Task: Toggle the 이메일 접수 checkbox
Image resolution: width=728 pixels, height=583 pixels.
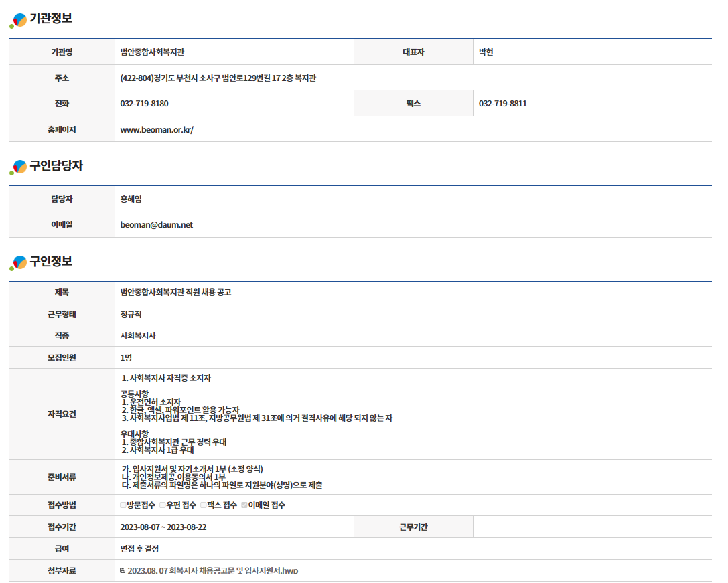Action: pyautogui.click(x=244, y=505)
